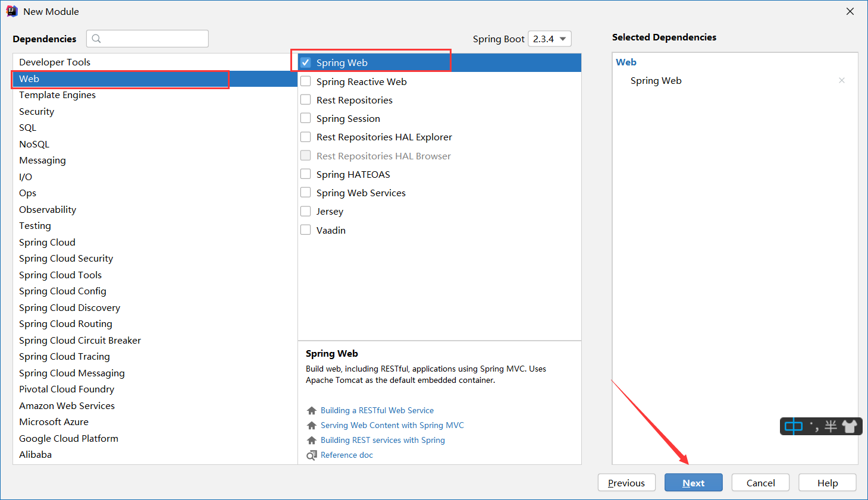The height and width of the screenshot is (500, 868).
Task: Choose the NoSQL category
Action: (x=155, y=144)
